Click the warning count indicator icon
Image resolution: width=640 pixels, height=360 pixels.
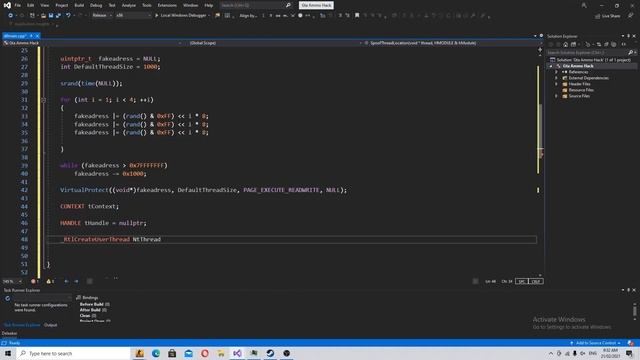tap(50, 281)
